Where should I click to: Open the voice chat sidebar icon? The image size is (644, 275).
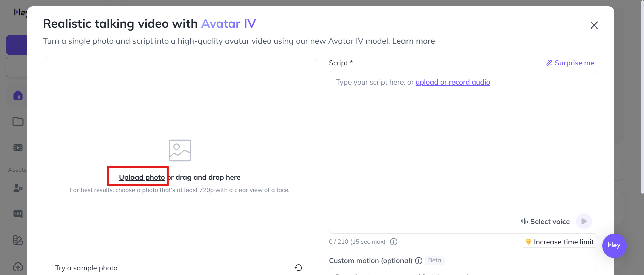click(18, 214)
